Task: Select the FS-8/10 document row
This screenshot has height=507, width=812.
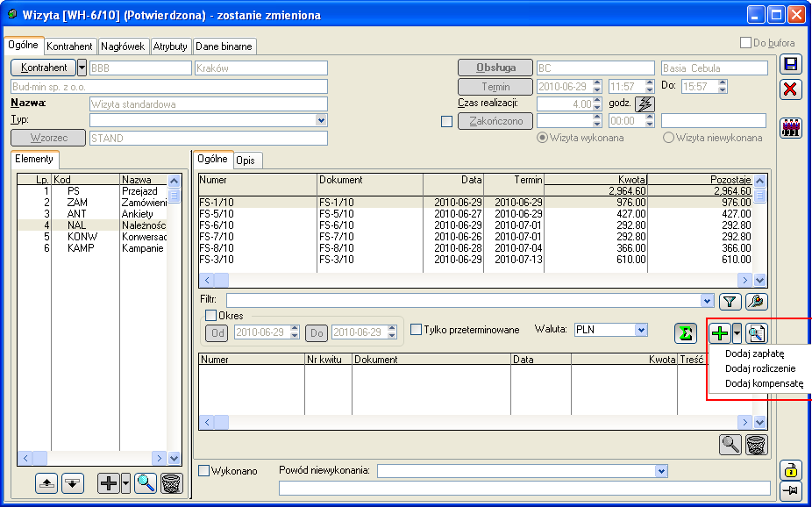Action: point(476,248)
